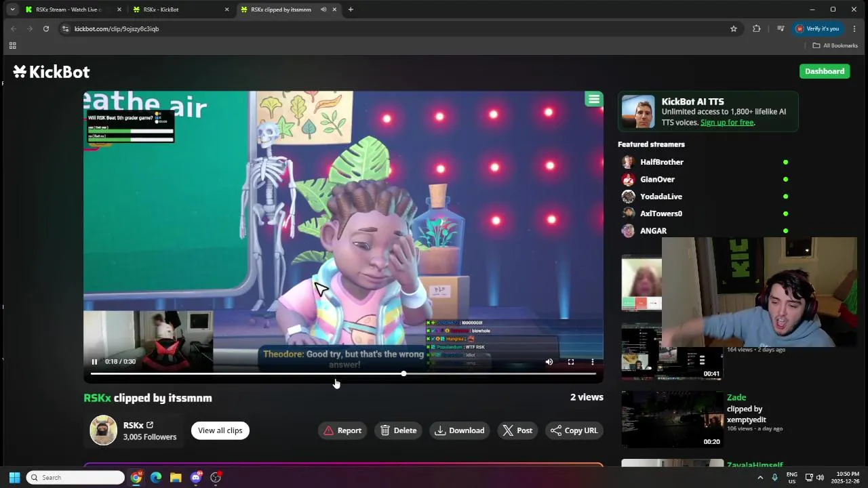Open the Windows Start menu
This screenshot has height=488, width=868.
15,478
